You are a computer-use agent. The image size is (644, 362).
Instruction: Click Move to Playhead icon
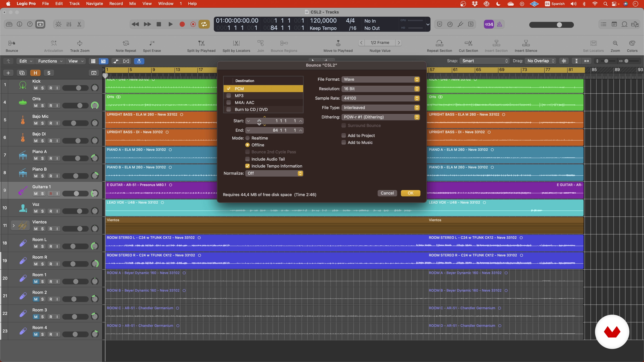point(338,43)
